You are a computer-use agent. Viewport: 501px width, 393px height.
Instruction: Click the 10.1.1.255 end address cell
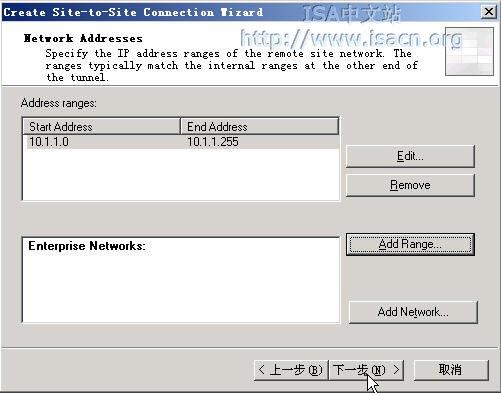(x=213, y=142)
